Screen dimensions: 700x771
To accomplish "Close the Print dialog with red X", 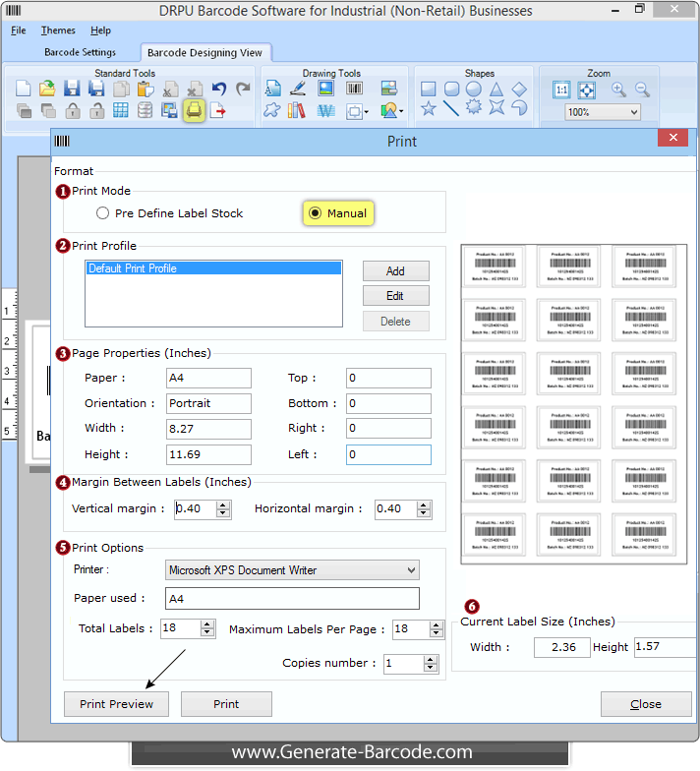I will (x=672, y=138).
